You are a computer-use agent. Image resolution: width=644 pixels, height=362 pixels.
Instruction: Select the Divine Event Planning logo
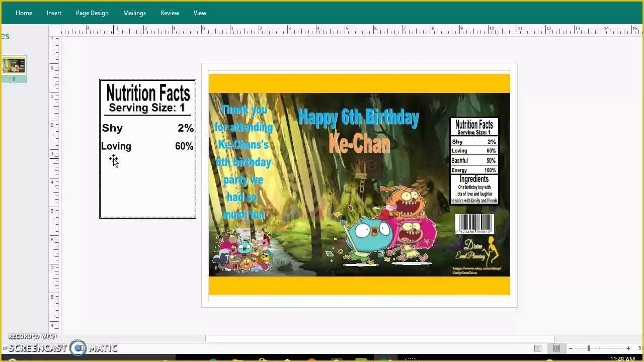(x=477, y=253)
